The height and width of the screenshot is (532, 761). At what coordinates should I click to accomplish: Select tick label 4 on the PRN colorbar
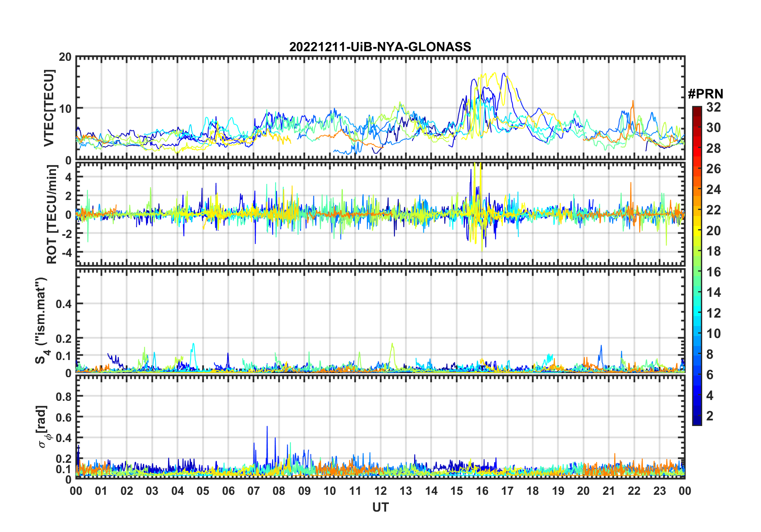coord(710,396)
